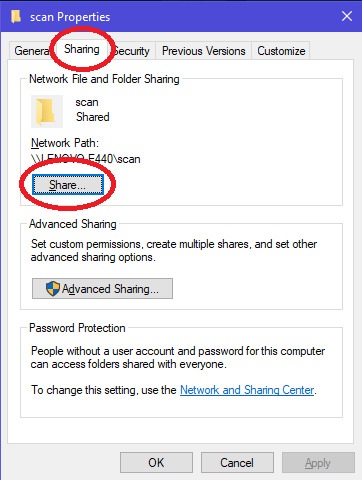The width and height of the screenshot is (362, 480).
Task: Open the Advanced Sharing... dialog
Action: tap(102, 289)
